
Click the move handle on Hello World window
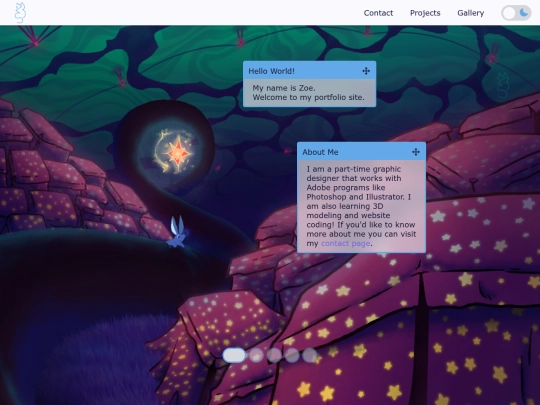(x=366, y=71)
